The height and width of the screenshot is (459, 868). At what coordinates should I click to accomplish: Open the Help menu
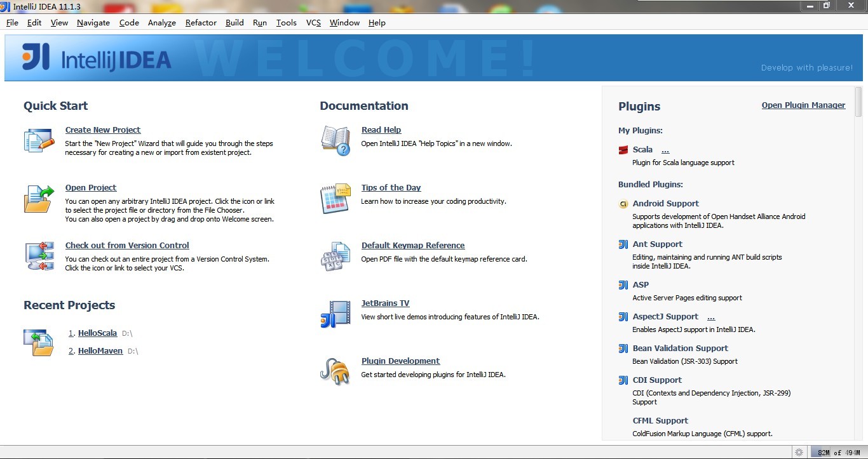(x=377, y=23)
